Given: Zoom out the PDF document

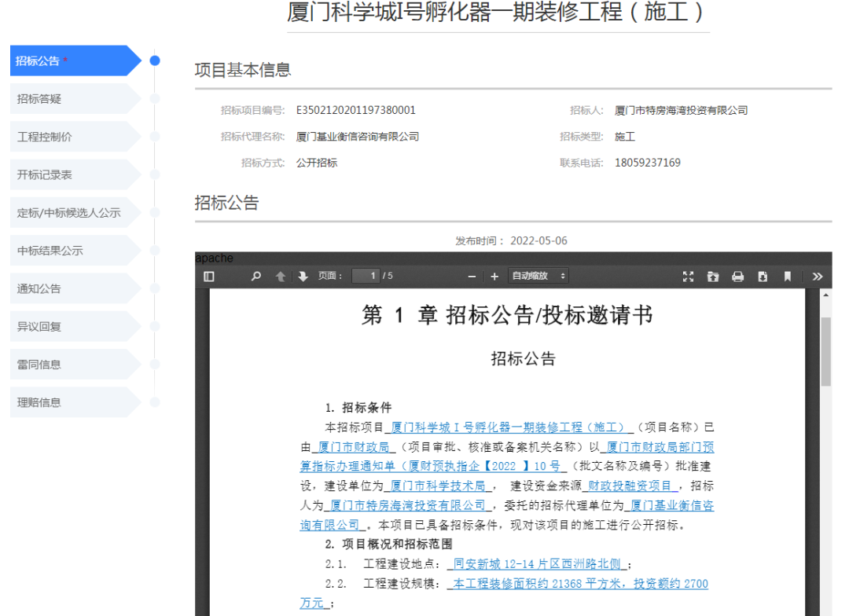Looking at the screenshot, I should coord(472,277).
